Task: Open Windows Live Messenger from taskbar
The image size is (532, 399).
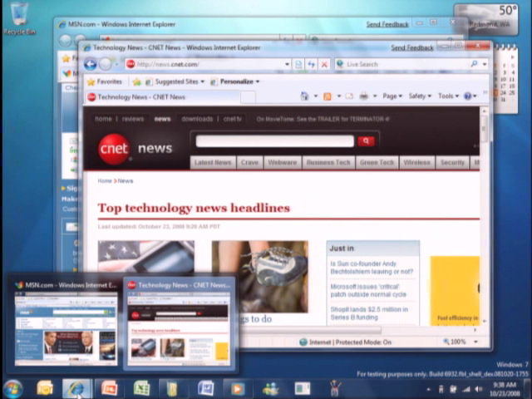Action: pyautogui.click(x=270, y=389)
